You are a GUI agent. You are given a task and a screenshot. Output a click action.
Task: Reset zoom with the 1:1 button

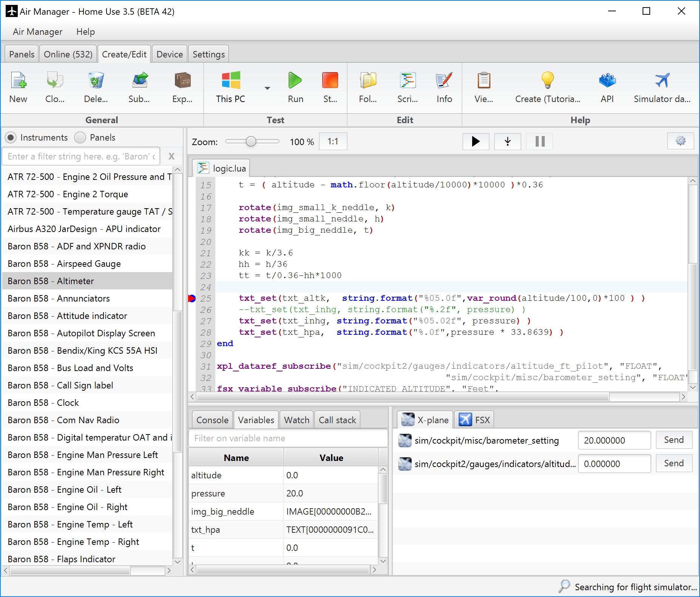pyautogui.click(x=333, y=142)
